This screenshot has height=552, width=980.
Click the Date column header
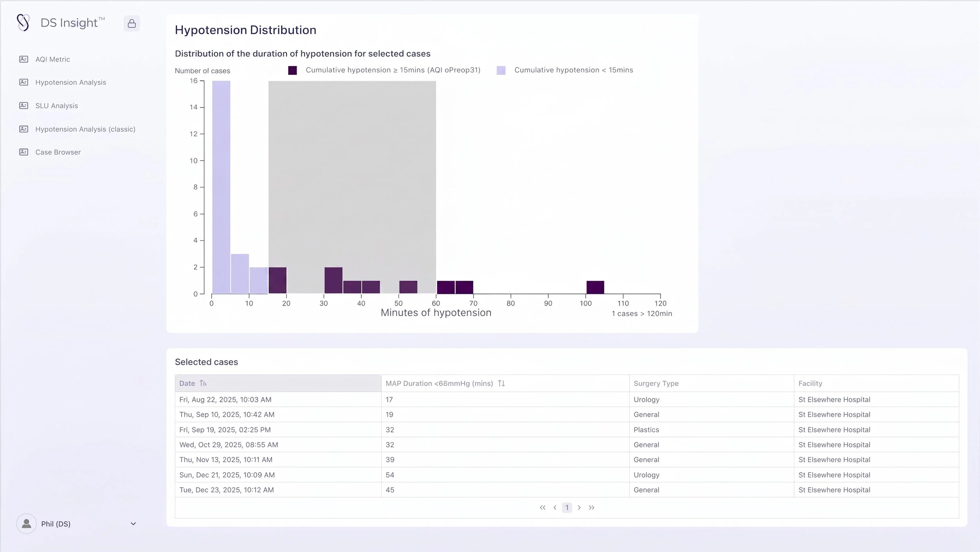click(278, 383)
